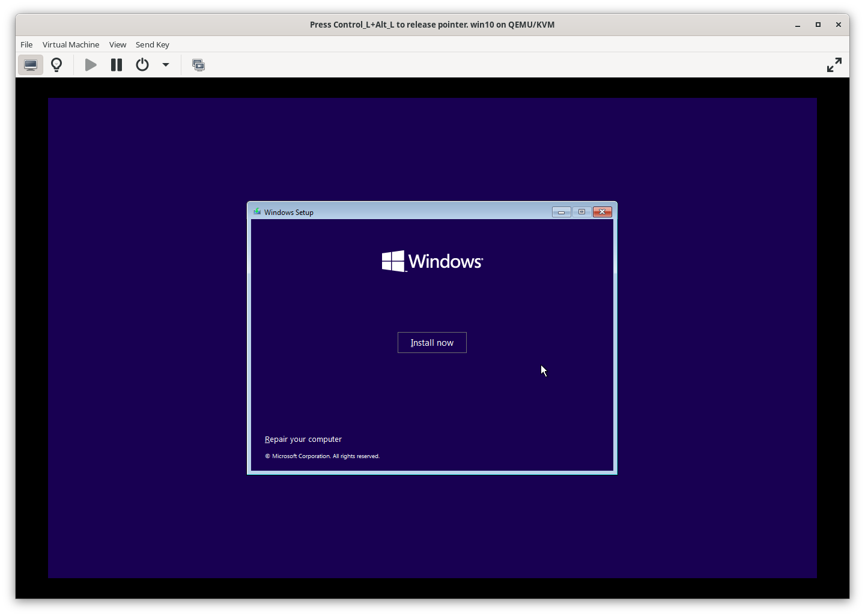Viewport: 865px width, 616px height.
Task: Minimize the Windows Setup dialog
Action: (562, 212)
